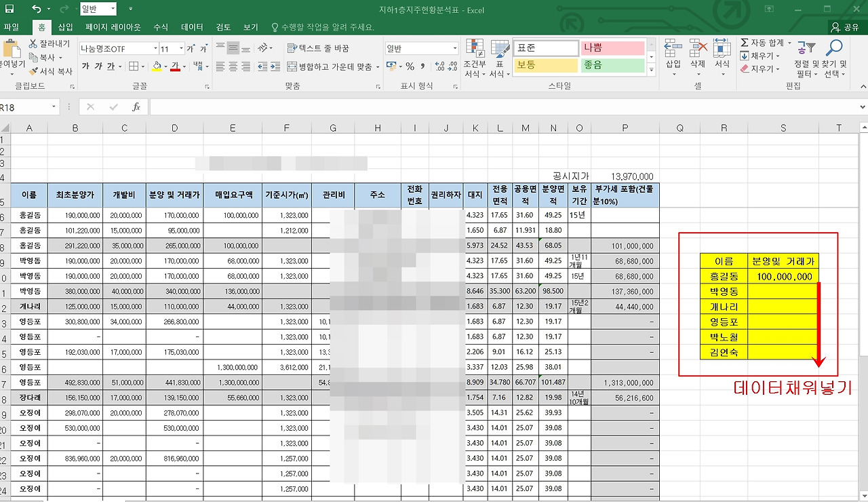Click 잘라내기 (cut) scissors

(50, 43)
